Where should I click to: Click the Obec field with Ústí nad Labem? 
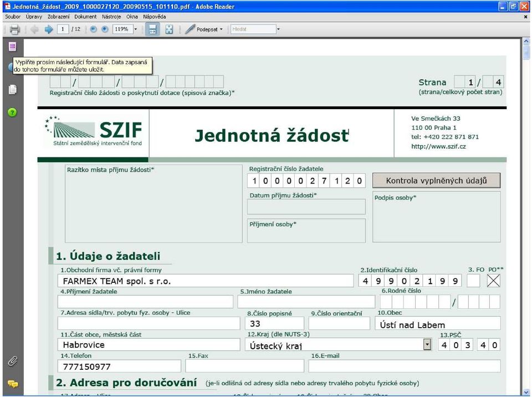pos(438,323)
